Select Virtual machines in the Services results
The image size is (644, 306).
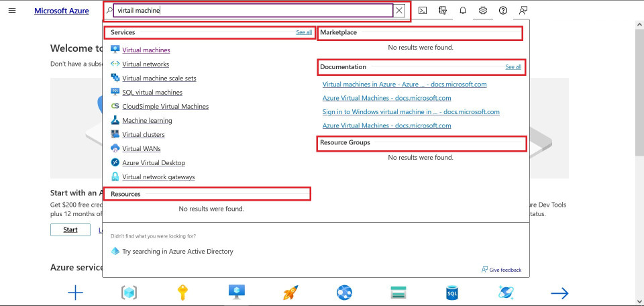coord(146,50)
